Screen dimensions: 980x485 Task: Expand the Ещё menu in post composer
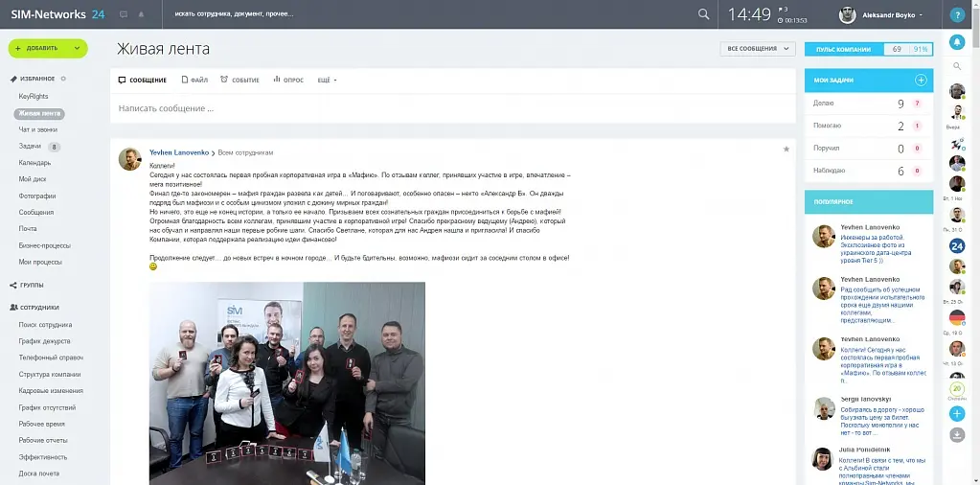pos(327,80)
